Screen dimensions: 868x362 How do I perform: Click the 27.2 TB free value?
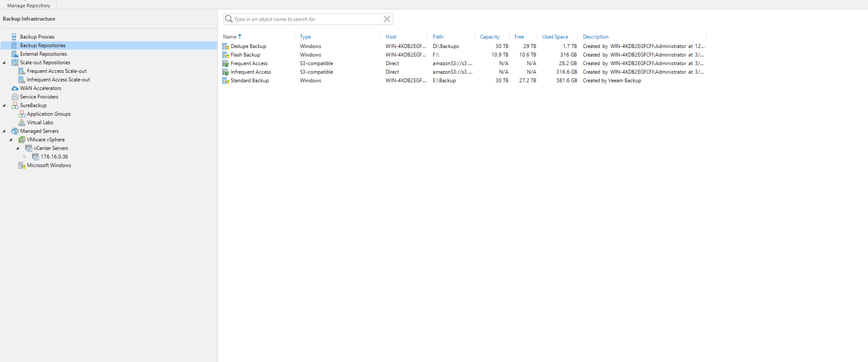[528, 81]
